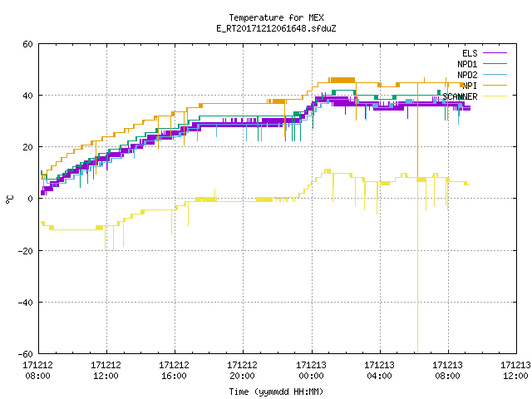Click the y-axis tick label 0
Image resolution: width=532 pixels, height=399 pixels.
pos(31,199)
